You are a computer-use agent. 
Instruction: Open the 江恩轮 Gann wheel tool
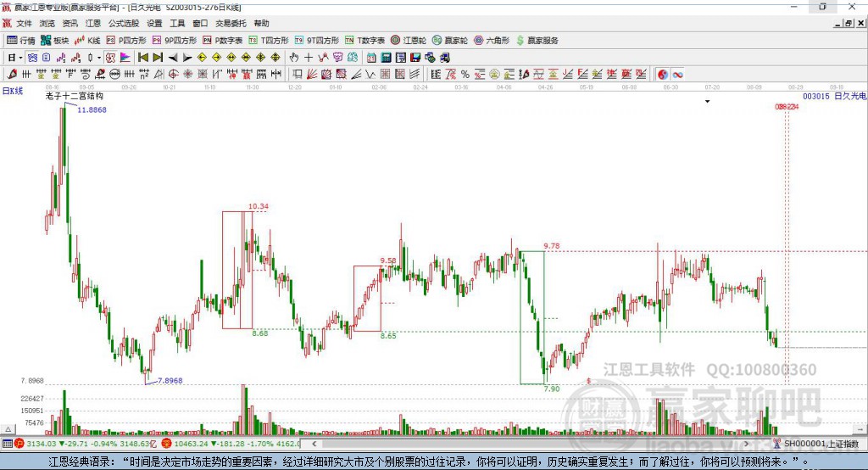pos(409,41)
